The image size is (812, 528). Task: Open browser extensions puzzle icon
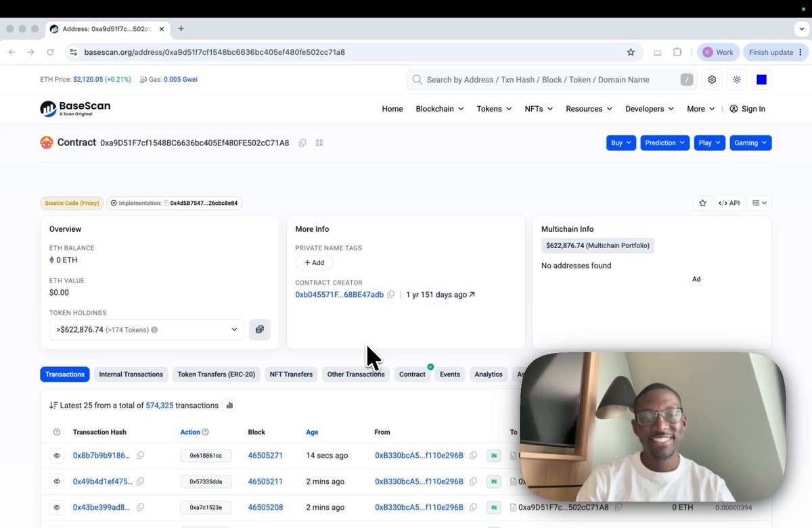[677, 52]
